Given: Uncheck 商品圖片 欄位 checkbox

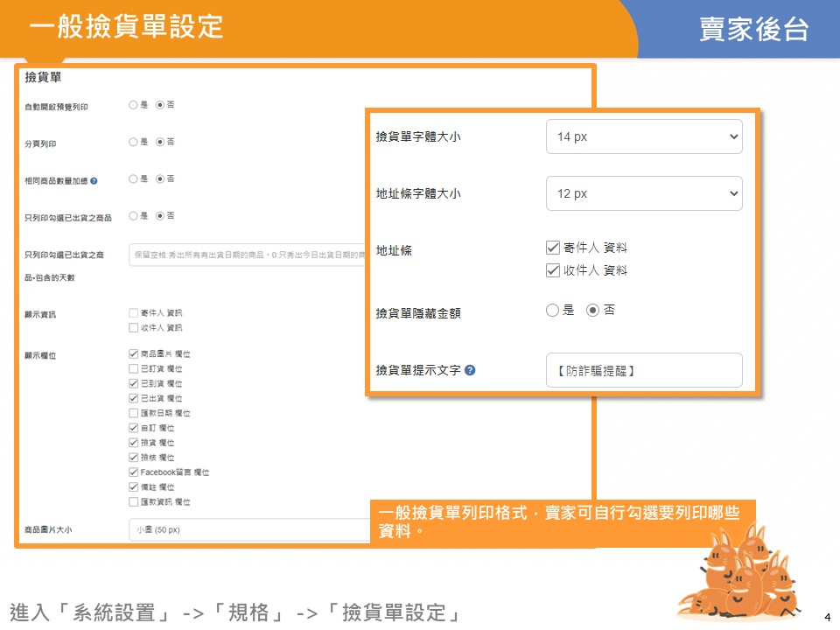Looking at the screenshot, I should coord(133,354).
